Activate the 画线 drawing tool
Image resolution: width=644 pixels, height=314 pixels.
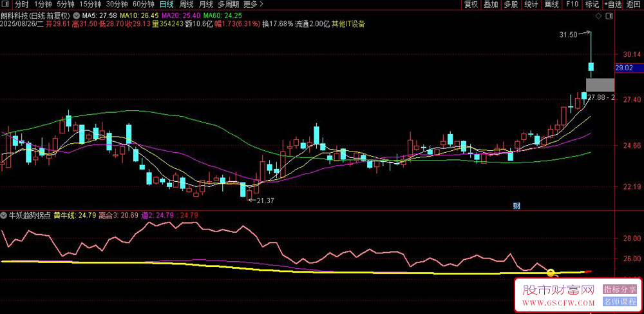click(551, 5)
